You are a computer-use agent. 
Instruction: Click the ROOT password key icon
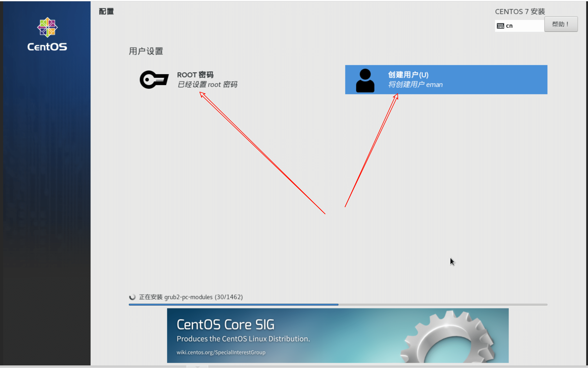tap(154, 79)
